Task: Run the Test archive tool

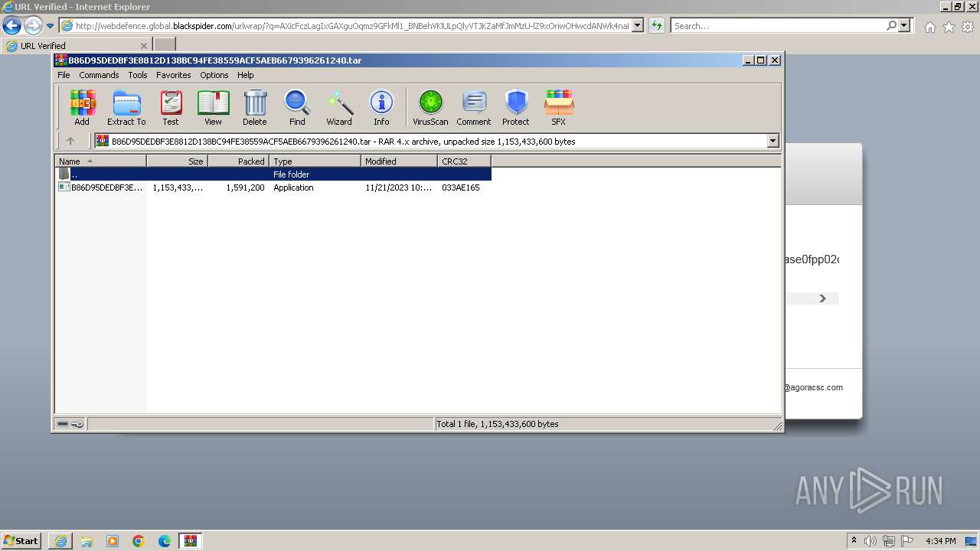Action: [171, 108]
